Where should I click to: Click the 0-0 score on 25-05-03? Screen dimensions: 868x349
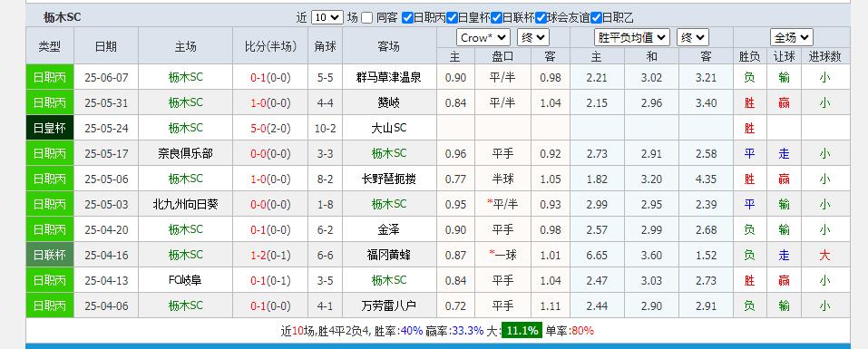click(x=258, y=205)
